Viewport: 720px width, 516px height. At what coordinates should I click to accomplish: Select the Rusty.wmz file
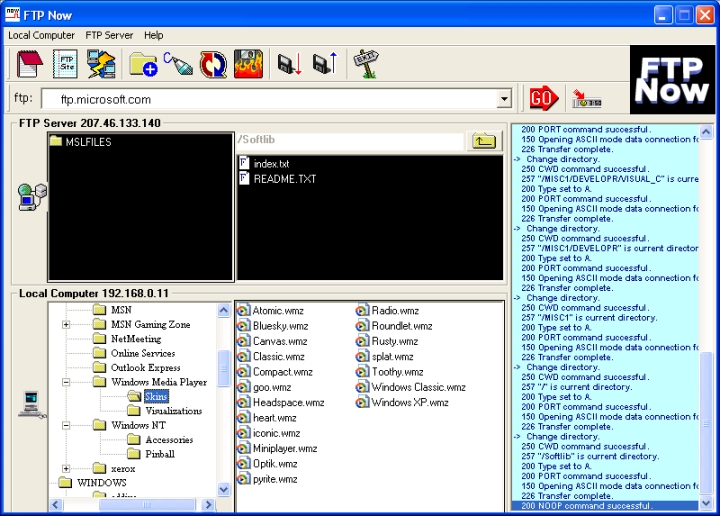click(387, 342)
